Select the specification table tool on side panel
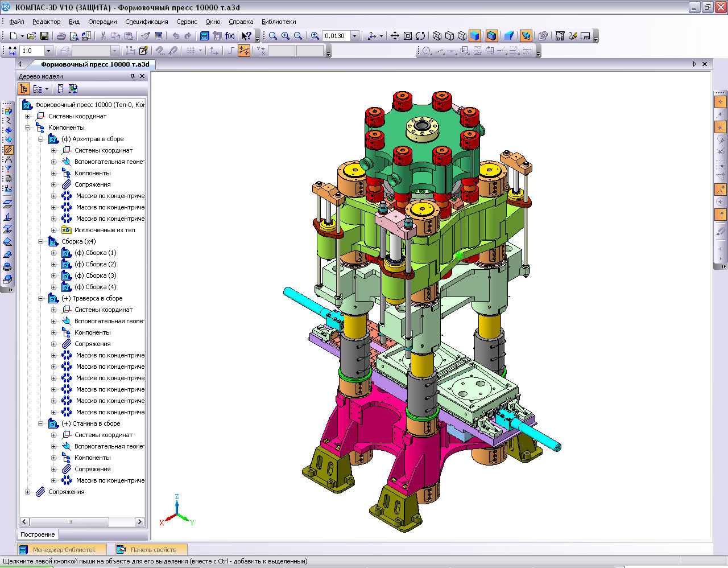 8,179
